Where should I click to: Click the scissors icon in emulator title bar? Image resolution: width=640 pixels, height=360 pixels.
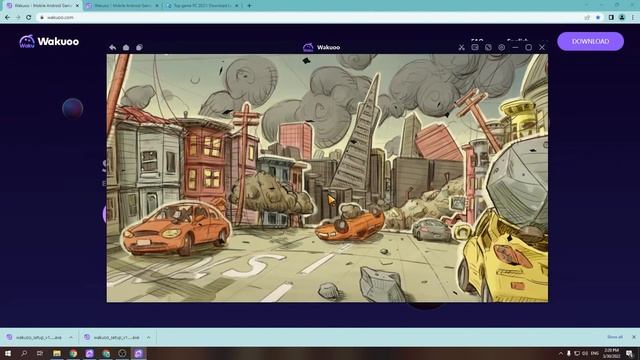(462, 47)
